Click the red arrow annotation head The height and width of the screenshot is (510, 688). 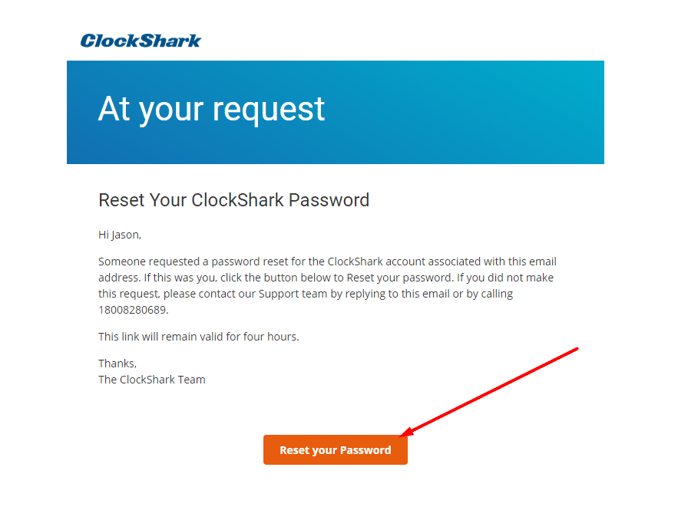pyautogui.click(x=406, y=432)
